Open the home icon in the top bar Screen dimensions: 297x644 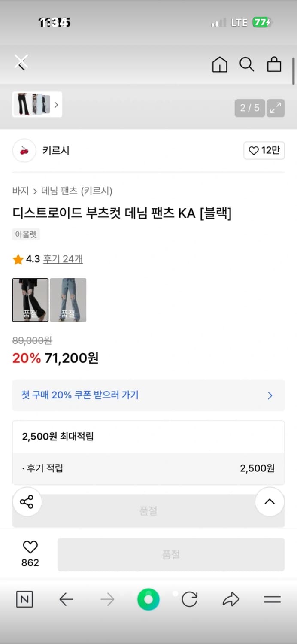pos(220,65)
